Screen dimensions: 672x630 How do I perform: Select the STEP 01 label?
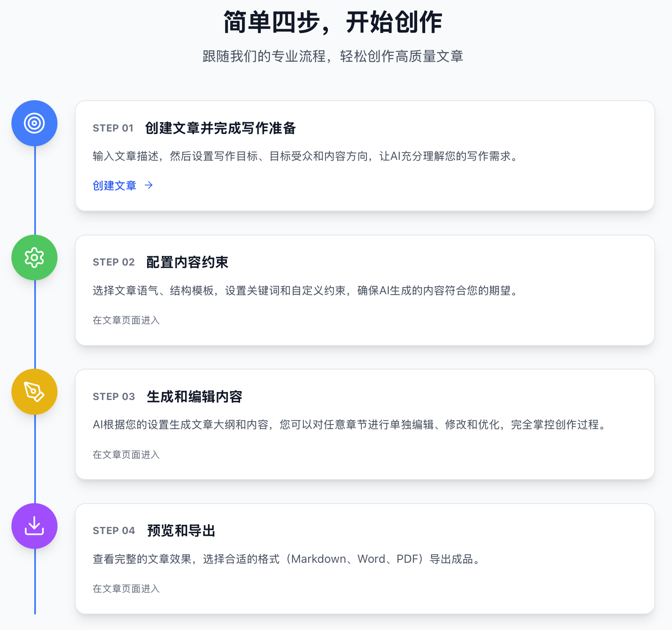[x=113, y=128]
